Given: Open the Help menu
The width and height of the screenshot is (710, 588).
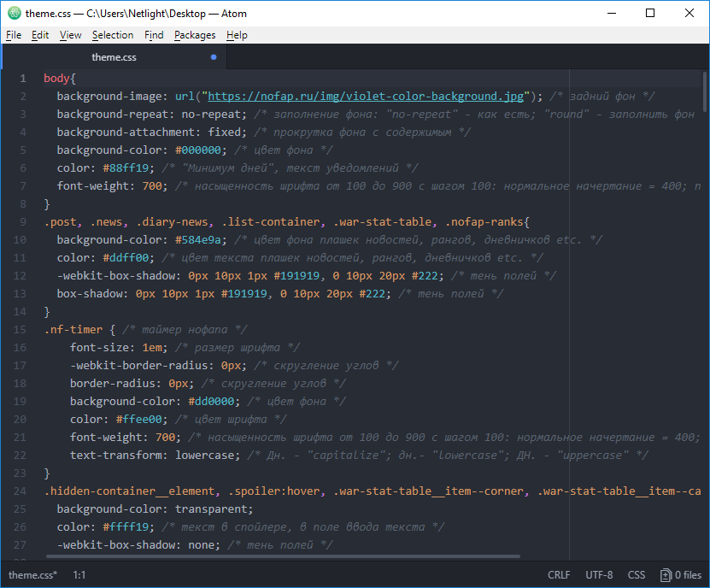Looking at the screenshot, I should pyautogui.click(x=237, y=35).
